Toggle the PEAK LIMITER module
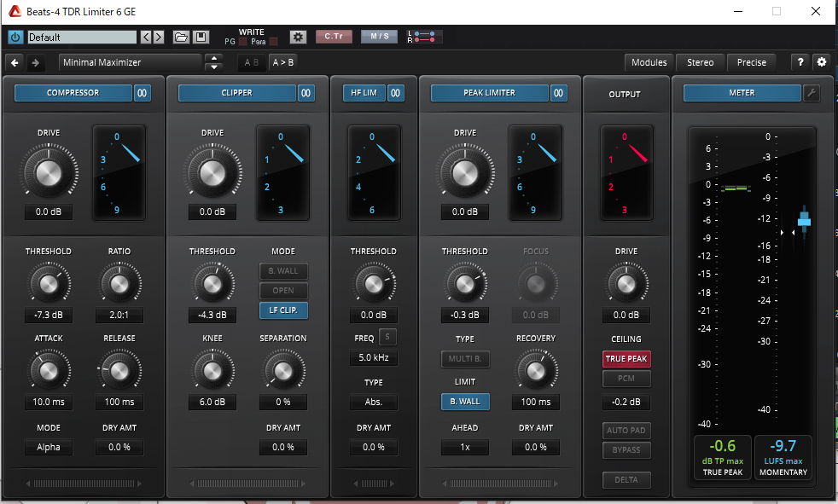The image size is (838, 504). coord(490,93)
